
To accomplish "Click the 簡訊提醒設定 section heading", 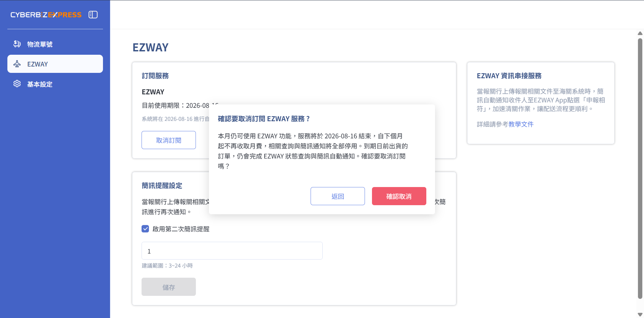I will [x=162, y=186].
